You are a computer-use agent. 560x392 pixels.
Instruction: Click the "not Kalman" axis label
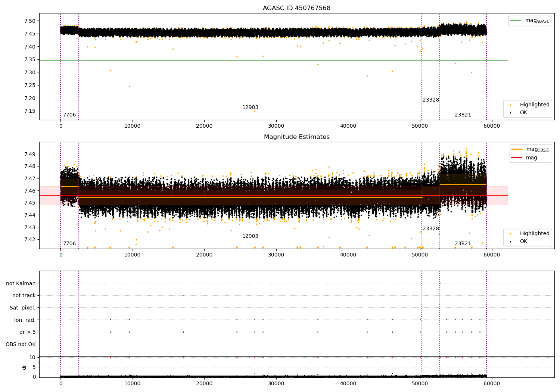[21, 283]
